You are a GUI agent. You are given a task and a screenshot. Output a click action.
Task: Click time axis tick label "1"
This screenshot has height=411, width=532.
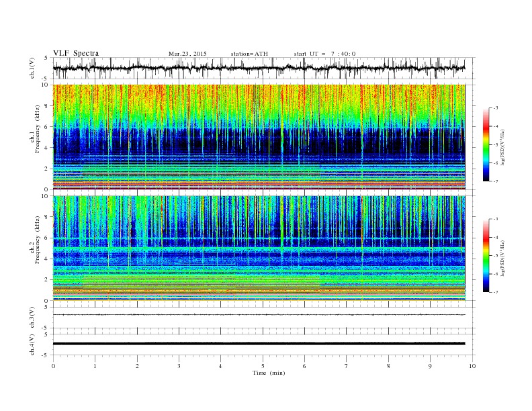pos(95,366)
